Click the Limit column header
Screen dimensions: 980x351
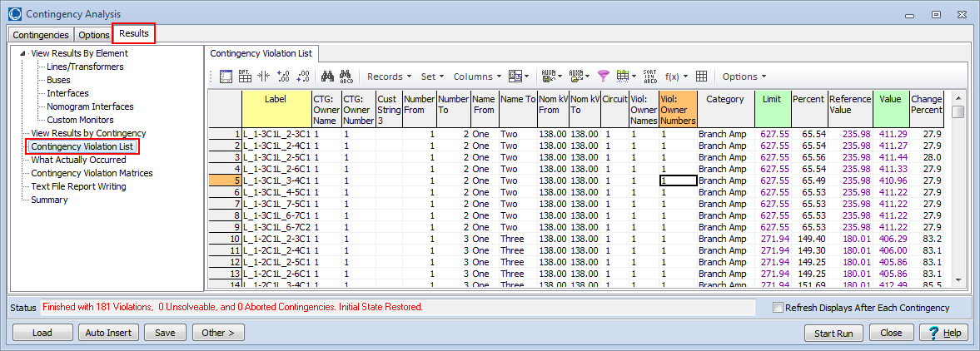point(773,109)
